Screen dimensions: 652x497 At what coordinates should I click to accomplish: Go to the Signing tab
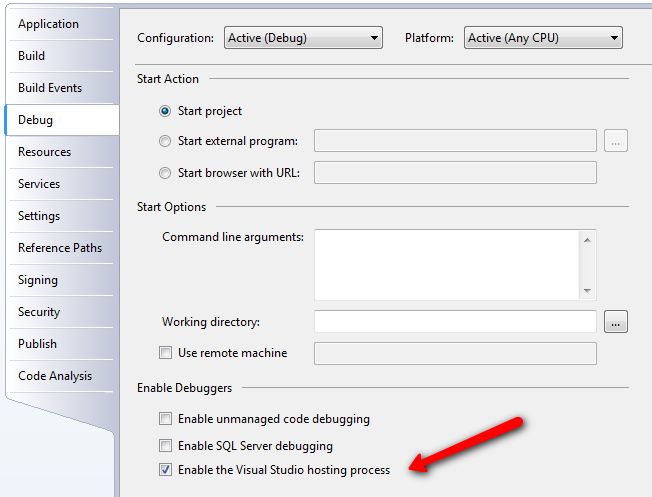tap(38, 280)
